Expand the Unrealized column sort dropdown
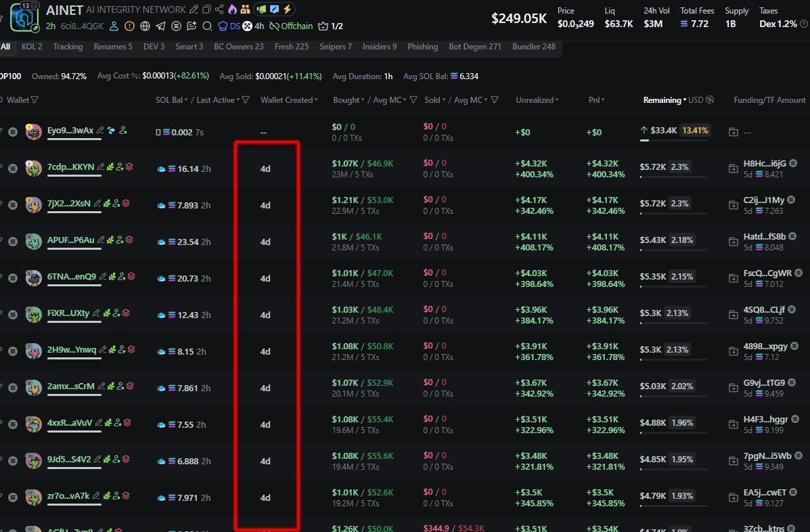 (557, 100)
